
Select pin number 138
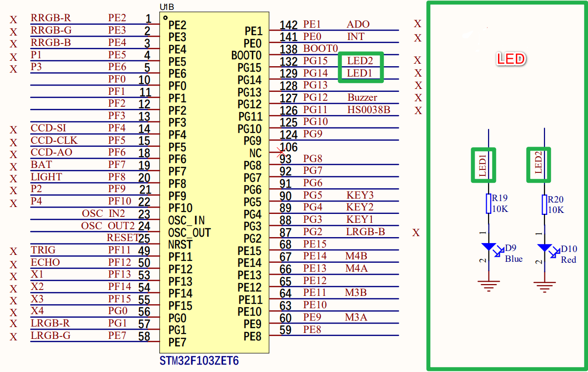288,49
